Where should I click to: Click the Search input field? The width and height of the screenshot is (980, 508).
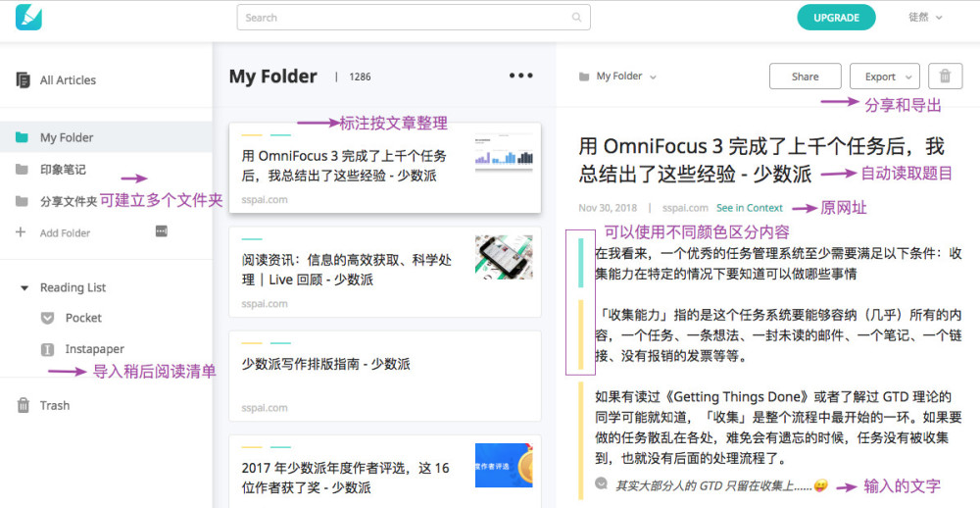pyautogui.click(x=414, y=18)
